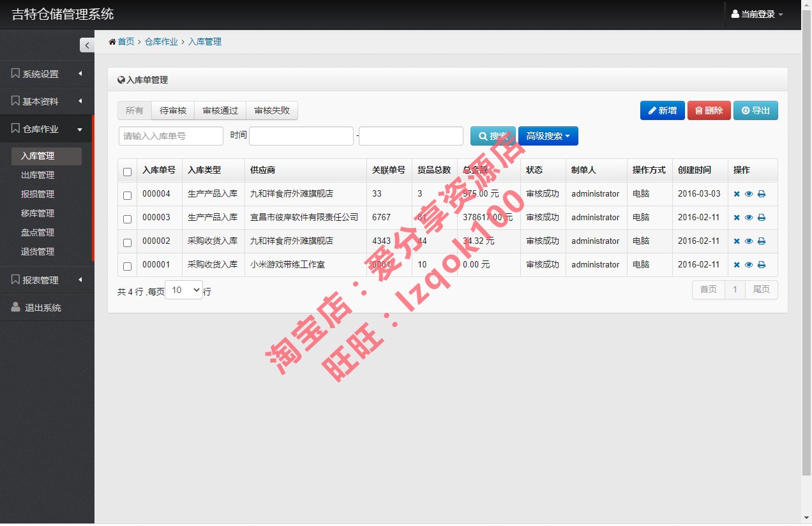Image resolution: width=812 pixels, height=526 pixels.
Task: View details of row 000004 via eye icon
Action: (749, 194)
